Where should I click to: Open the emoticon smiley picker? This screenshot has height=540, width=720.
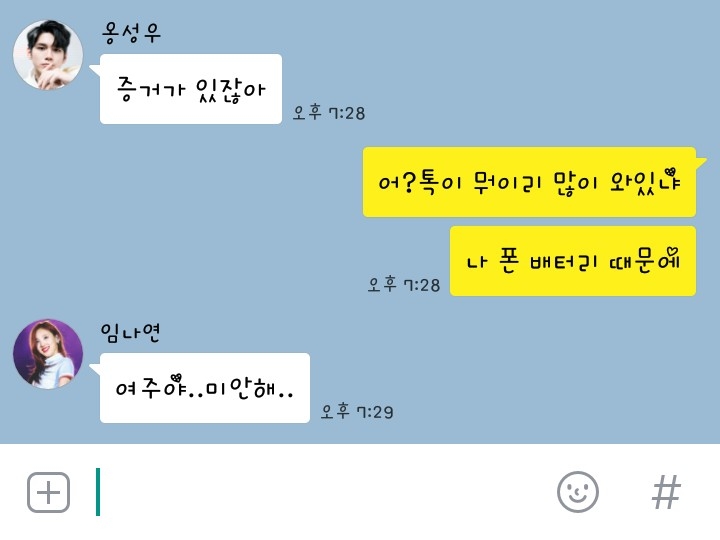point(578,492)
